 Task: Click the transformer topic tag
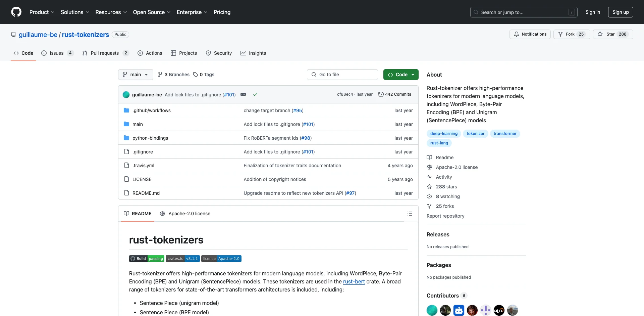[505, 134]
